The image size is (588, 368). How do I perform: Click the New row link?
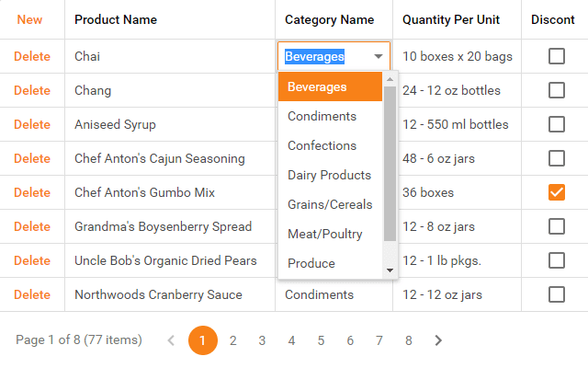pyautogui.click(x=29, y=19)
